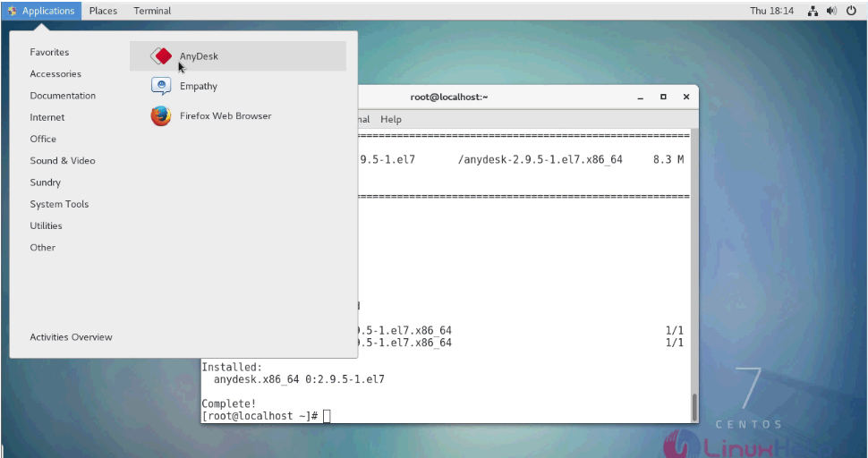Open the Places menu

point(103,11)
